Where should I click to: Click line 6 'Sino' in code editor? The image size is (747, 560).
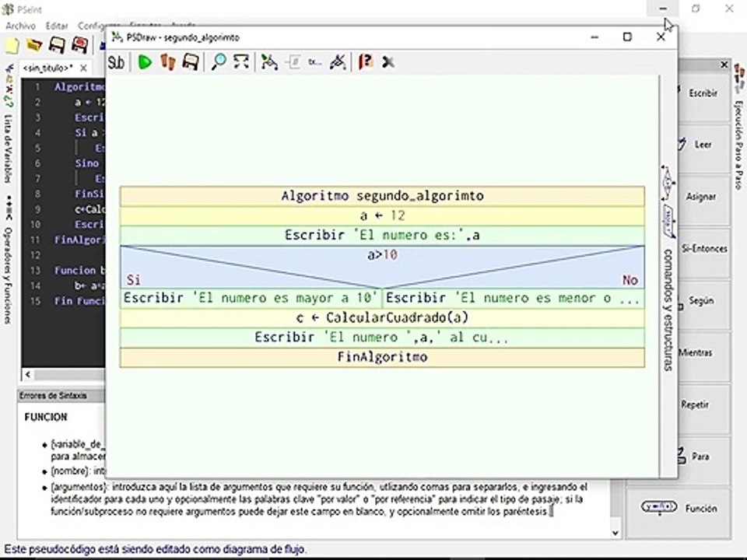click(x=86, y=163)
